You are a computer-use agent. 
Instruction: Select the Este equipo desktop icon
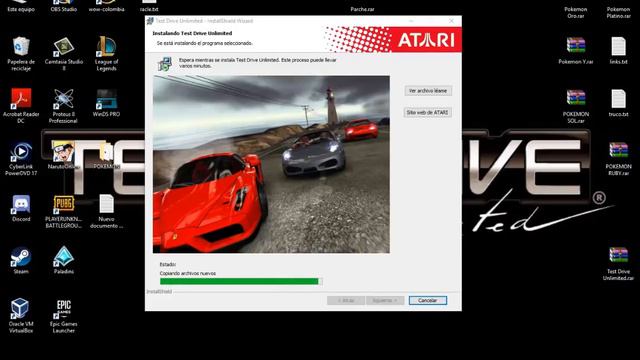coord(21,7)
